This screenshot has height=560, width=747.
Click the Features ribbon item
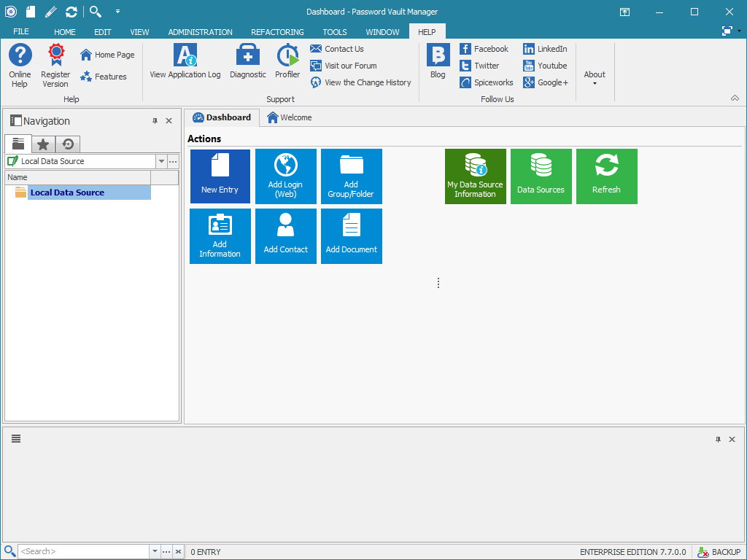click(x=104, y=76)
